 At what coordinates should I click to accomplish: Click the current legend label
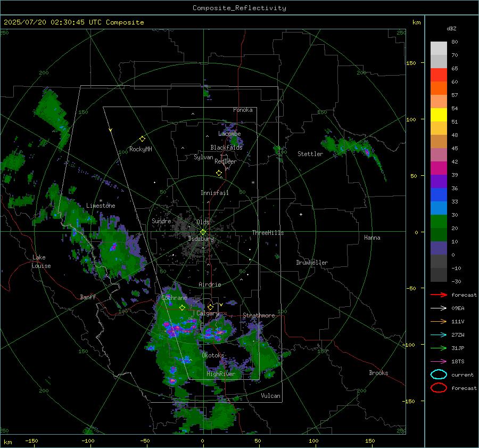point(462,374)
